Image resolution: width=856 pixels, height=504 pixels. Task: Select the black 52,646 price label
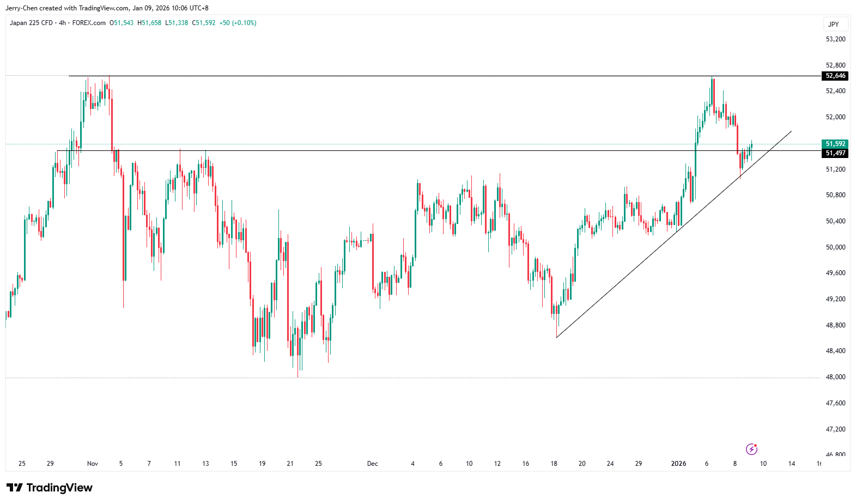click(835, 76)
